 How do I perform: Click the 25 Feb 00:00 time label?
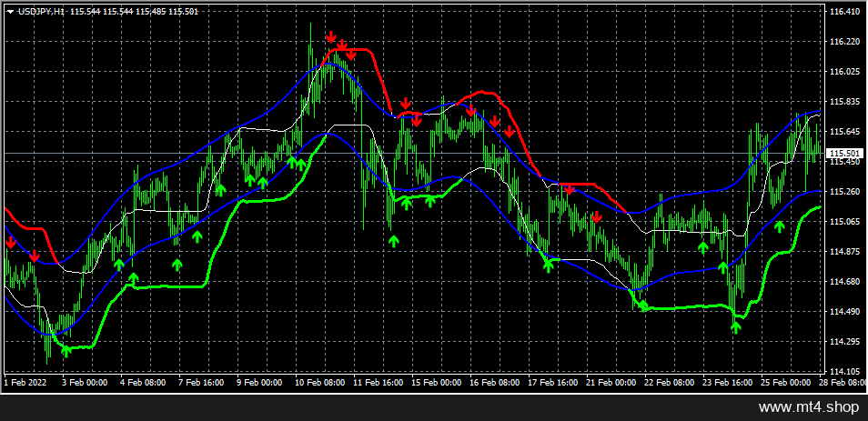(x=784, y=382)
